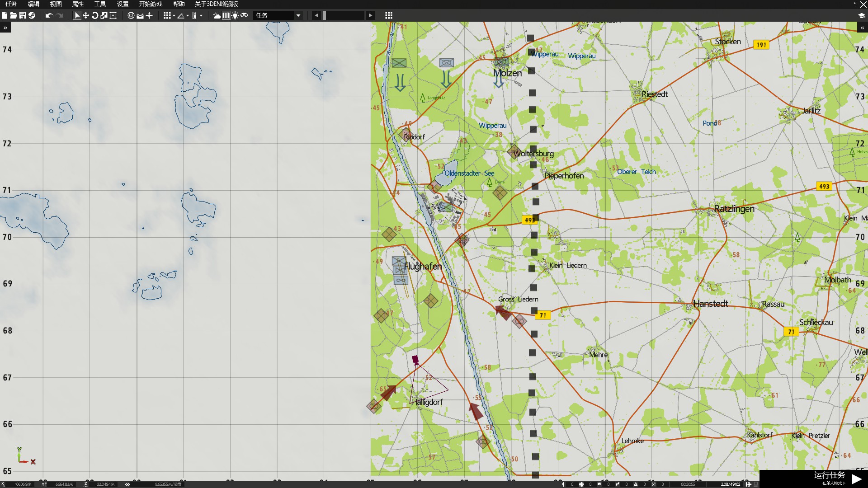Choose the Scale widget tool

(104, 15)
